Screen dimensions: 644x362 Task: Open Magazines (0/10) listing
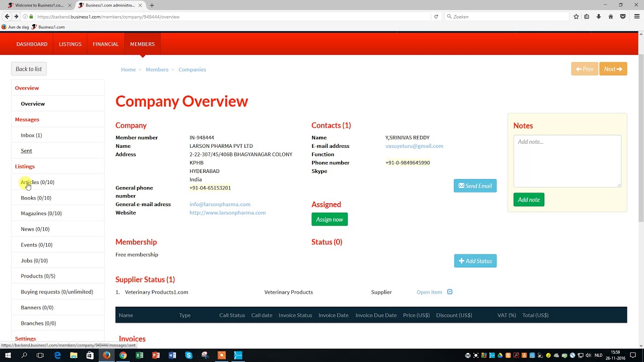coord(41,213)
